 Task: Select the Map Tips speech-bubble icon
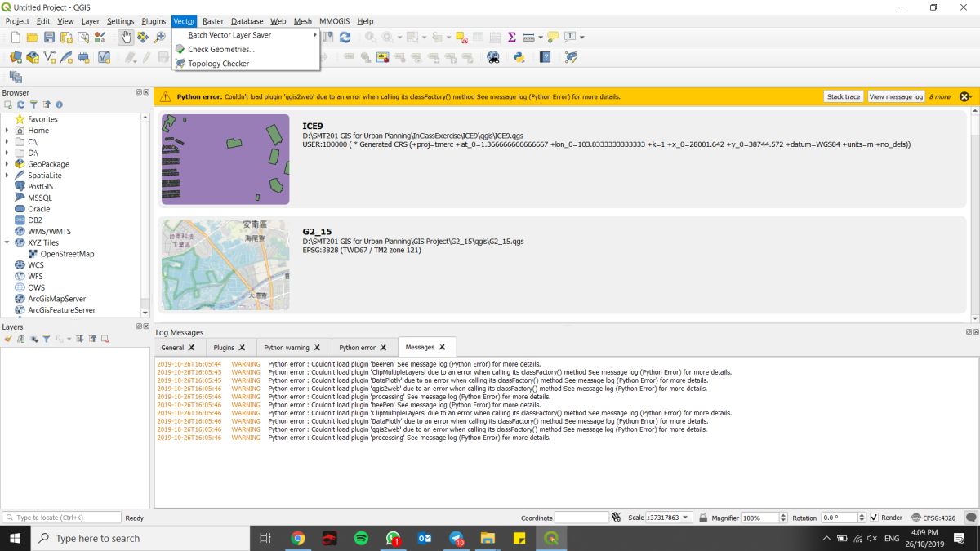553,38
